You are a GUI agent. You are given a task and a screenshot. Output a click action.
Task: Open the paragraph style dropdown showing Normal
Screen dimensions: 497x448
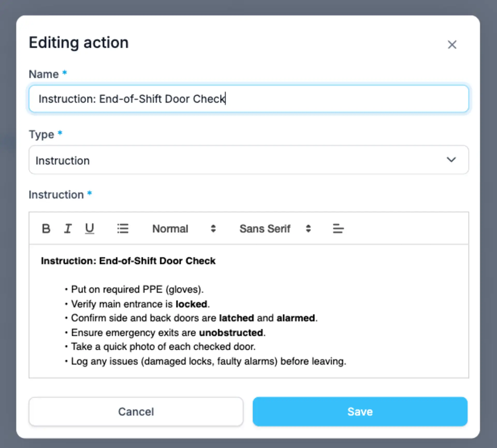[x=170, y=229]
